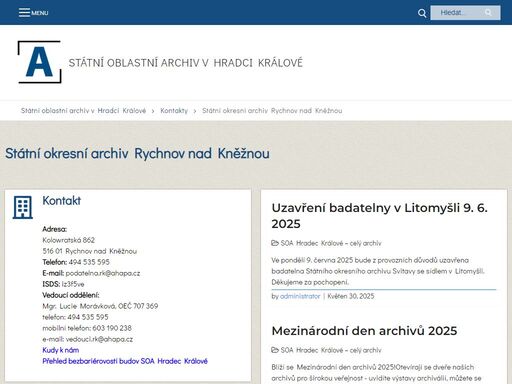Click address line Kolowratská 862

pyautogui.click(x=68, y=240)
